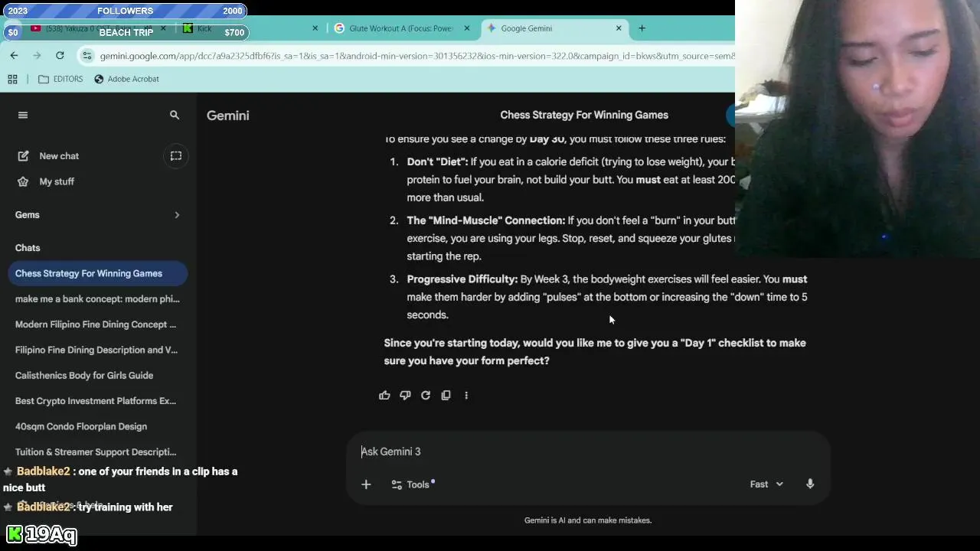Viewport: 980px width, 551px height.
Task: Click the Gems label in sidebar
Action: (27, 215)
